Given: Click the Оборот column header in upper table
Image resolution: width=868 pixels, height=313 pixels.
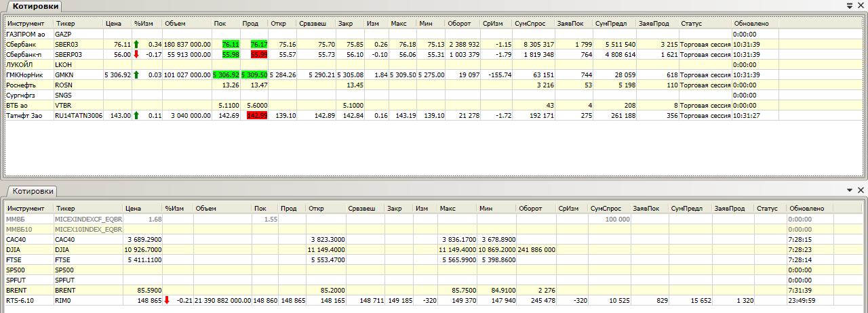Looking at the screenshot, I should pos(463,23).
